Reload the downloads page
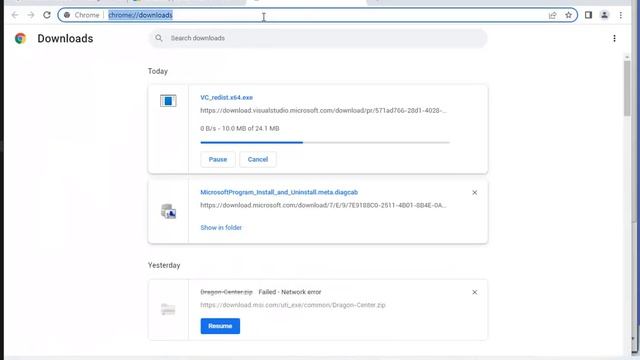640x360 pixels. (x=47, y=15)
